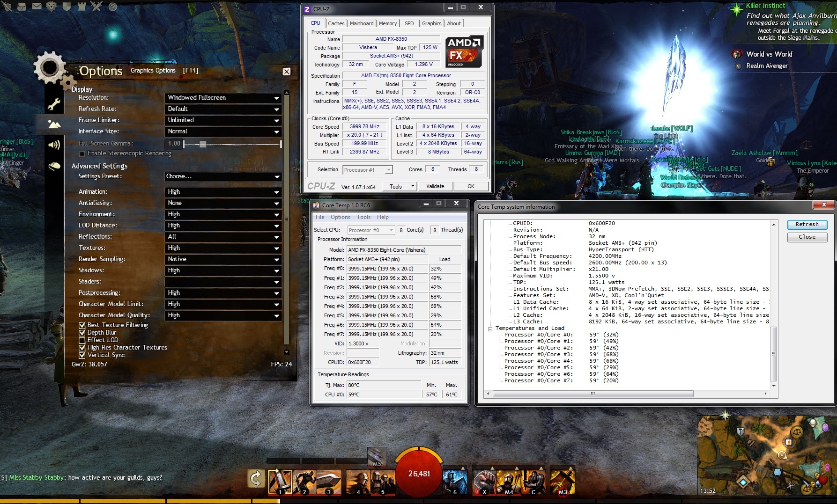Open the general options wrench tab
This screenshot has height=504, width=837.
click(54, 104)
